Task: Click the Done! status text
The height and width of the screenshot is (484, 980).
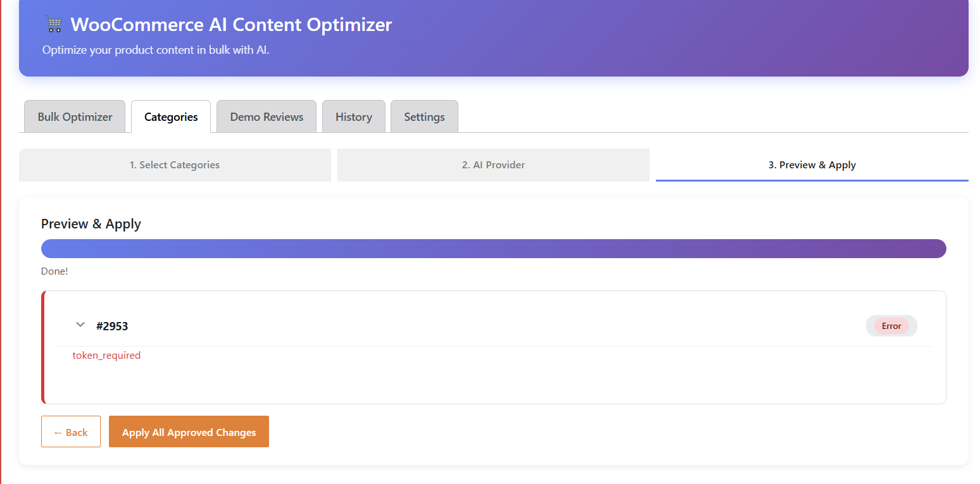Action: click(x=54, y=271)
